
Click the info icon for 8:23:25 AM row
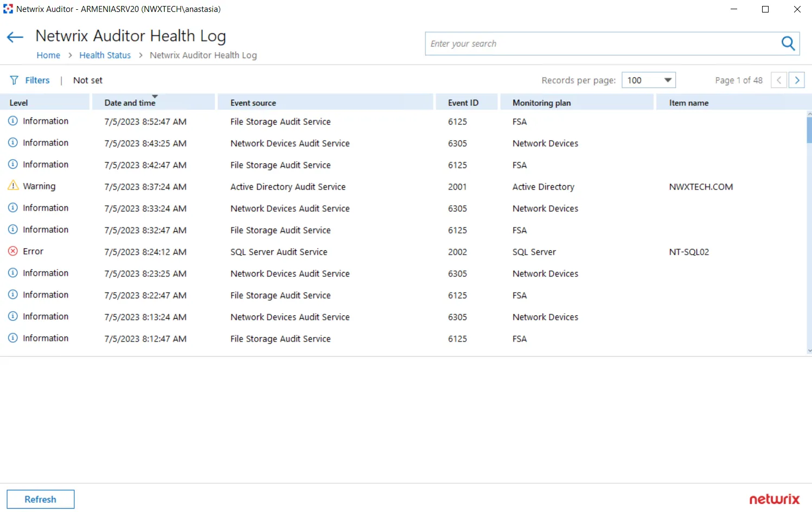(13, 273)
